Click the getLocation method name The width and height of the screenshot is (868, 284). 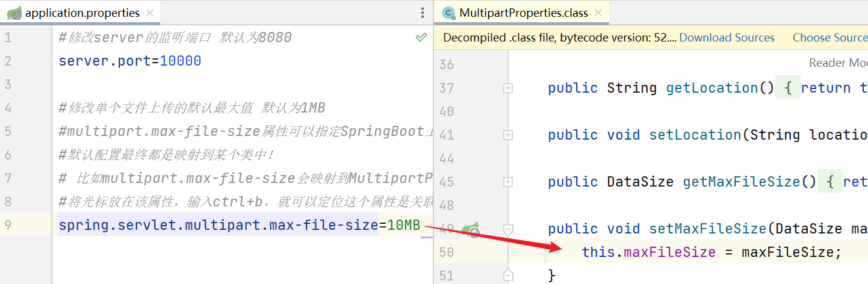(711, 88)
